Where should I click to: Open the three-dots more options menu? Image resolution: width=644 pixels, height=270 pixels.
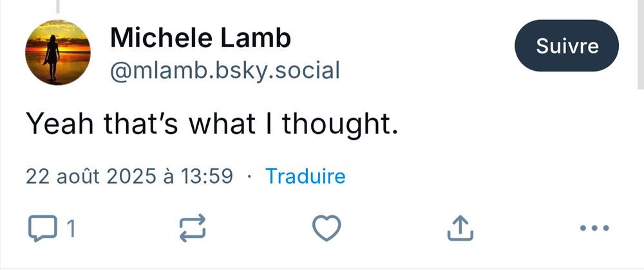click(594, 227)
